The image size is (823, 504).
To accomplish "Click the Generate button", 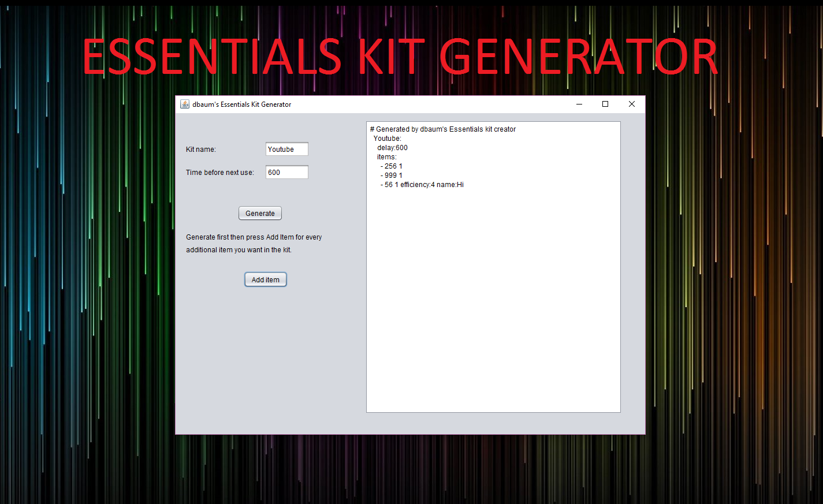I will coord(260,212).
